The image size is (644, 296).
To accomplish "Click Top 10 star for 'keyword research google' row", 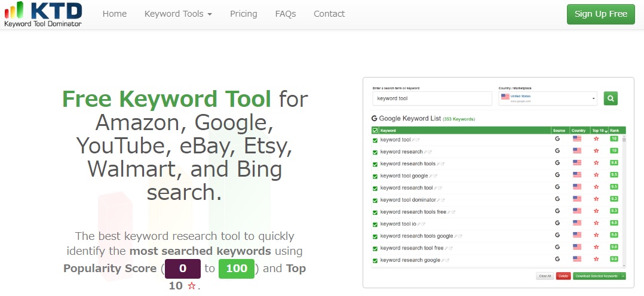I will point(596,259).
